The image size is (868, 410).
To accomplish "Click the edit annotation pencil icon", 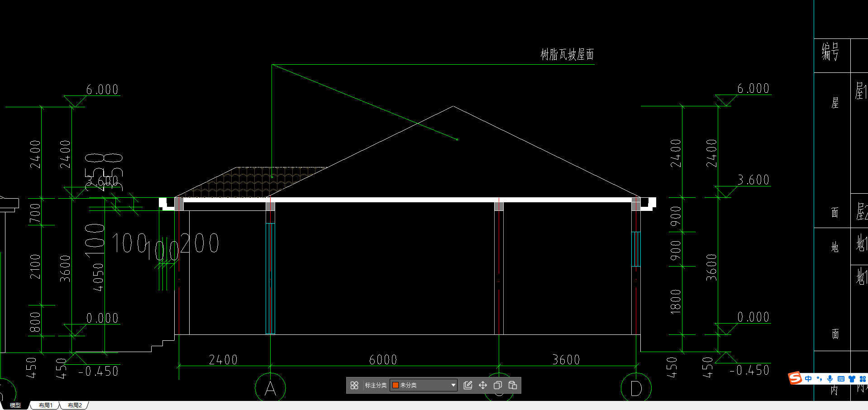I will (468, 385).
